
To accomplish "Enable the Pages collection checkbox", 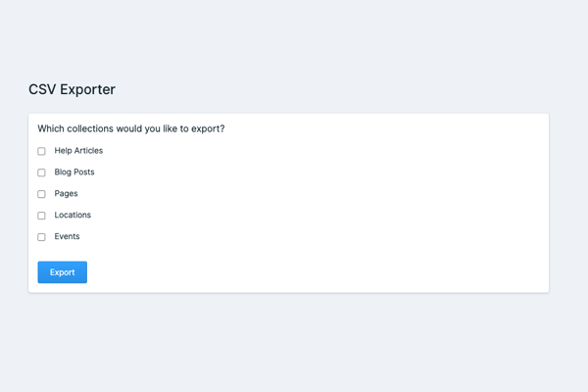I will pyautogui.click(x=41, y=194).
